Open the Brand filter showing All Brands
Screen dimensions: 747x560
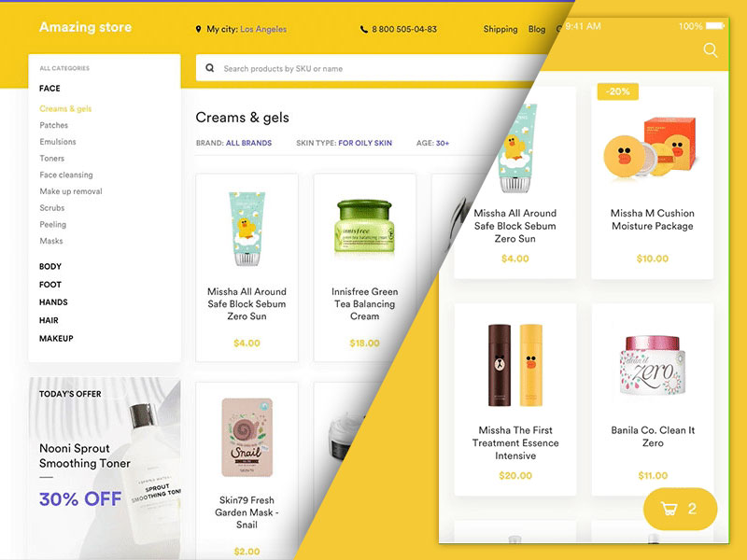(x=234, y=143)
